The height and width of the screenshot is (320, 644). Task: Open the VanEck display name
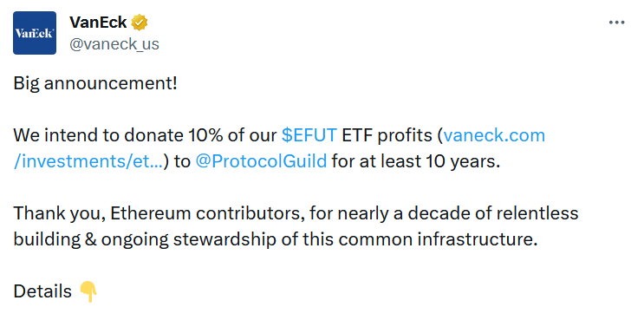pyautogui.click(x=98, y=23)
